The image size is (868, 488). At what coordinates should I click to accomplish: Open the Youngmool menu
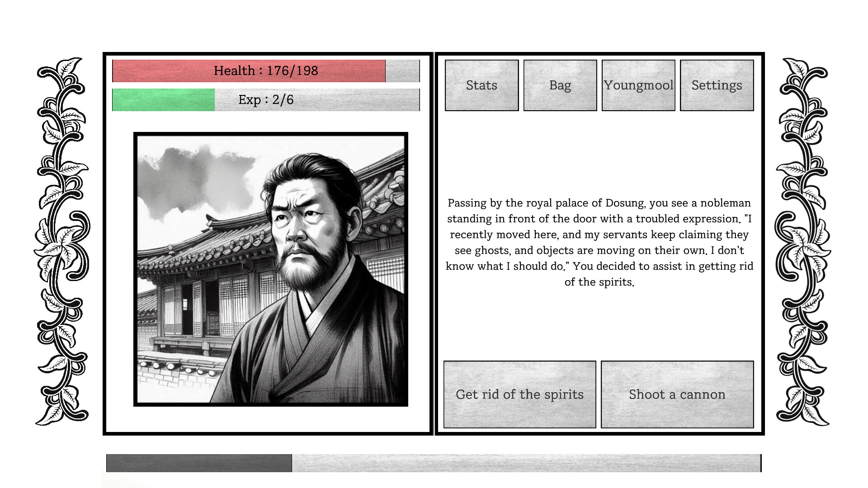pyautogui.click(x=638, y=85)
